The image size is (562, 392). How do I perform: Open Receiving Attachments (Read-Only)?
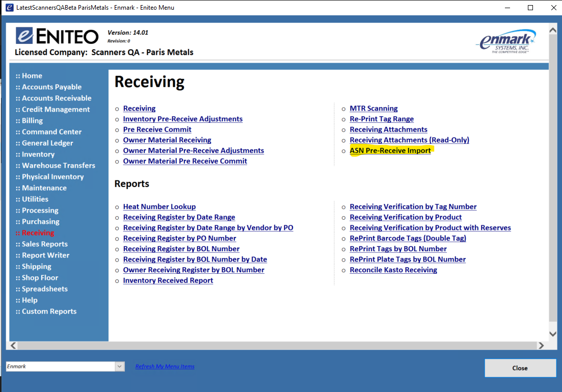point(409,140)
